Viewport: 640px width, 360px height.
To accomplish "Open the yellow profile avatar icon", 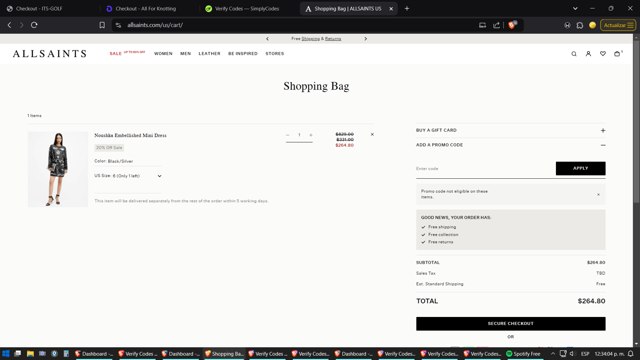I will [x=592, y=25].
